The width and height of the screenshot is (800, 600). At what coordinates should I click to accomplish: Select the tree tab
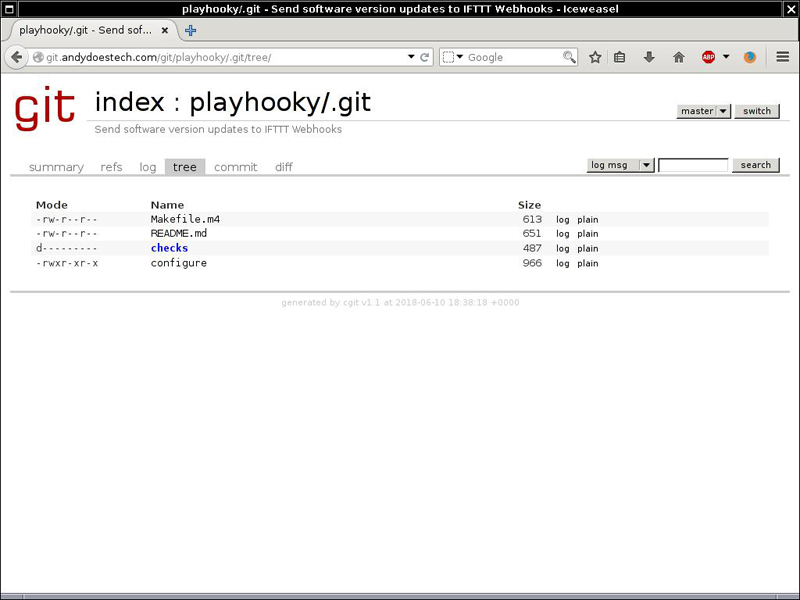[185, 167]
